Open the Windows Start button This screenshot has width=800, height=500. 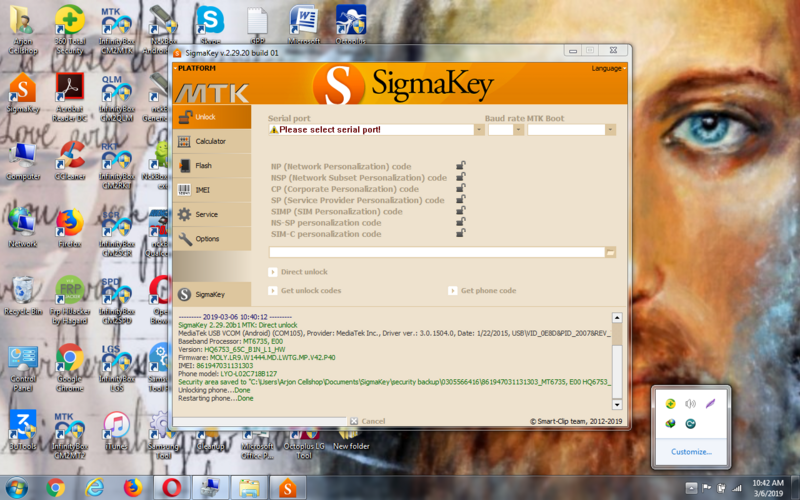16,488
